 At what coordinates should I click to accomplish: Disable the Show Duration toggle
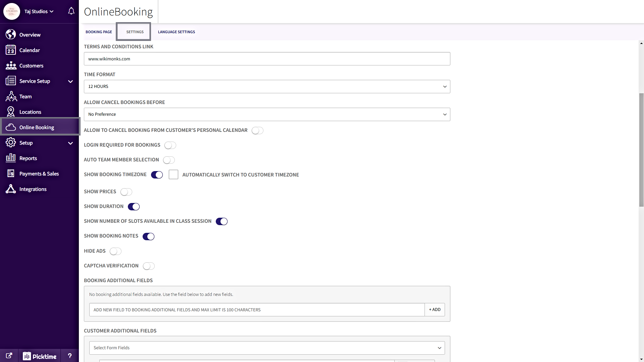point(134,206)
